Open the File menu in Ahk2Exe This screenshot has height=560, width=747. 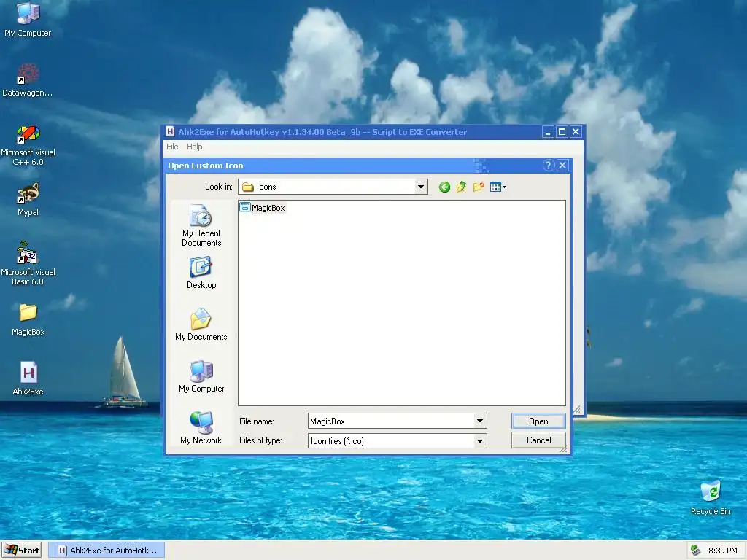pyautogui.click(x=172, y=147)
